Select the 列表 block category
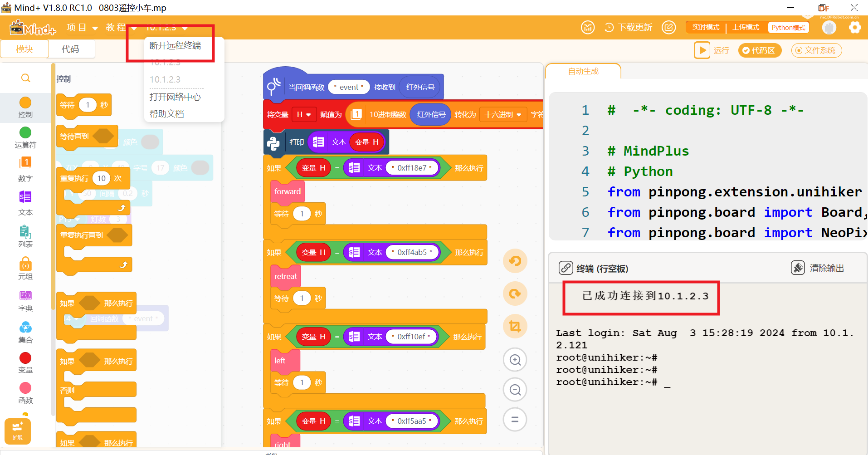This screenshot has width=868, height=455. [x=25, y=236]
